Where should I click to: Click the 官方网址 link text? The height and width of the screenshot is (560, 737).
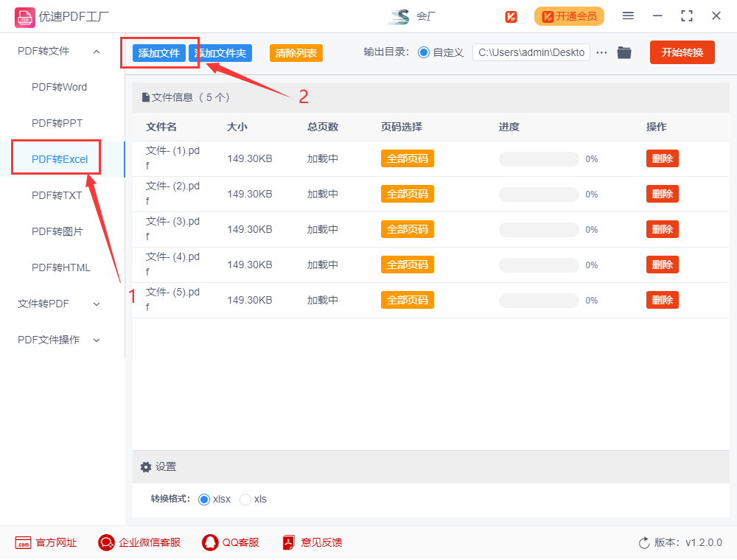click(x=56, y=543)
